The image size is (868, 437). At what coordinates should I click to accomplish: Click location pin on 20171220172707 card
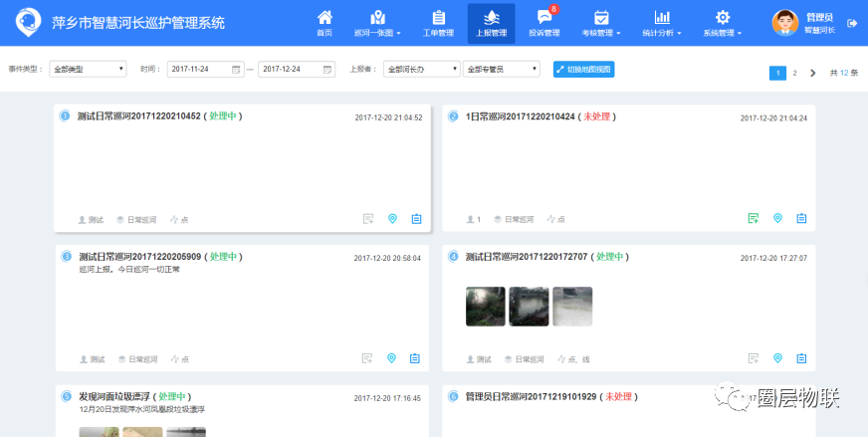point(777,358)
